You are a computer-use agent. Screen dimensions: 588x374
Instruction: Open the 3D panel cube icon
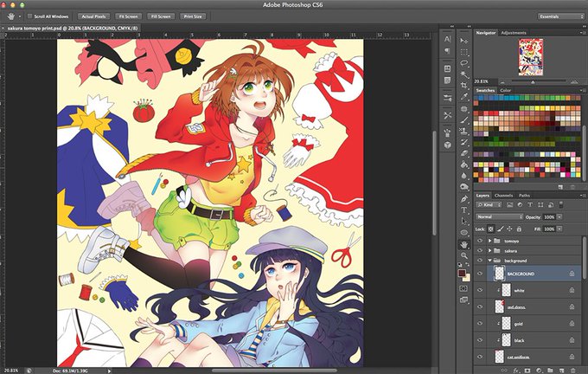point(447,145)
